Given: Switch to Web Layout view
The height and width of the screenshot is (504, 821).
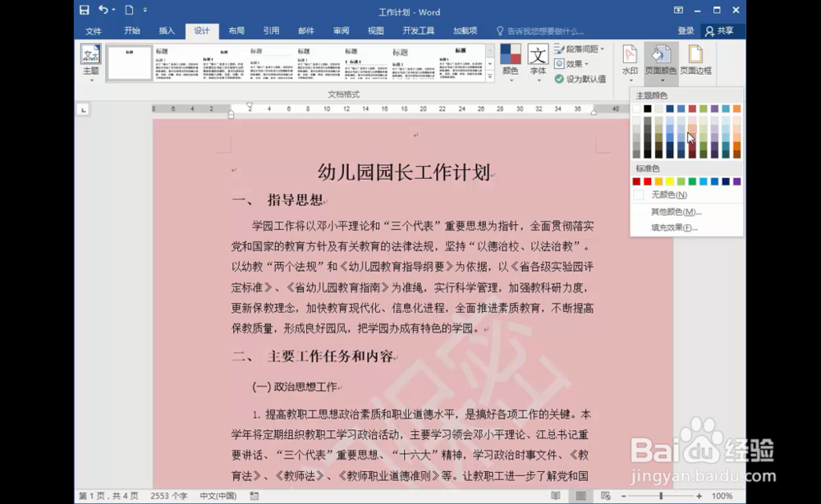Looking at the screenshot, I should pos(606,496).
